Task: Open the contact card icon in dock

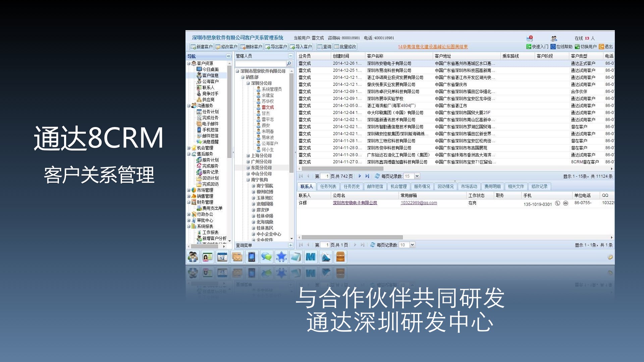Action: 208,257
